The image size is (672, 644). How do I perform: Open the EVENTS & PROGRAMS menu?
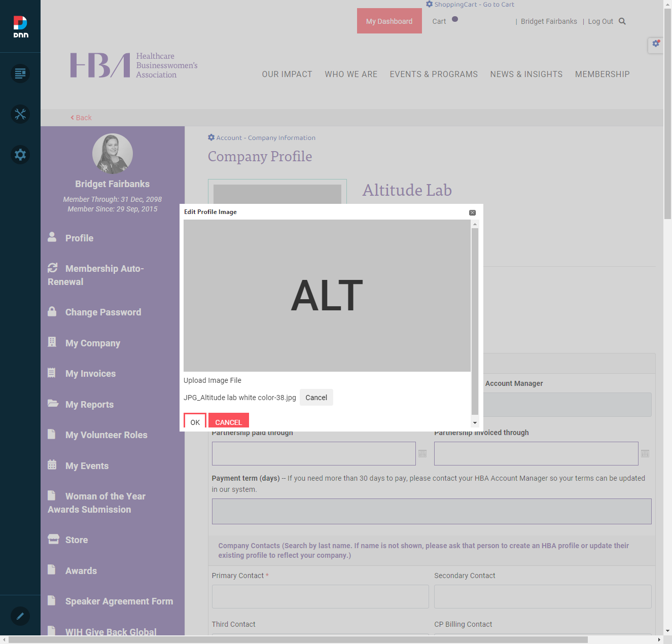point(434,74)
